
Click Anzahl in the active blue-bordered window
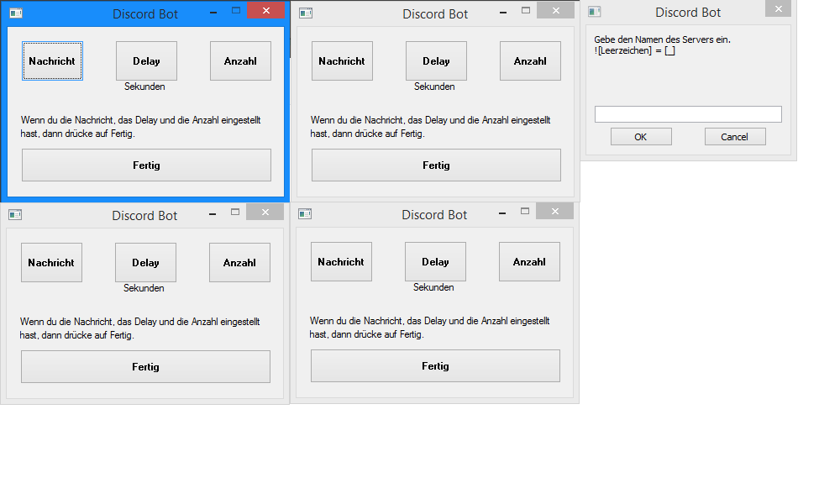[x=240, y=61]
